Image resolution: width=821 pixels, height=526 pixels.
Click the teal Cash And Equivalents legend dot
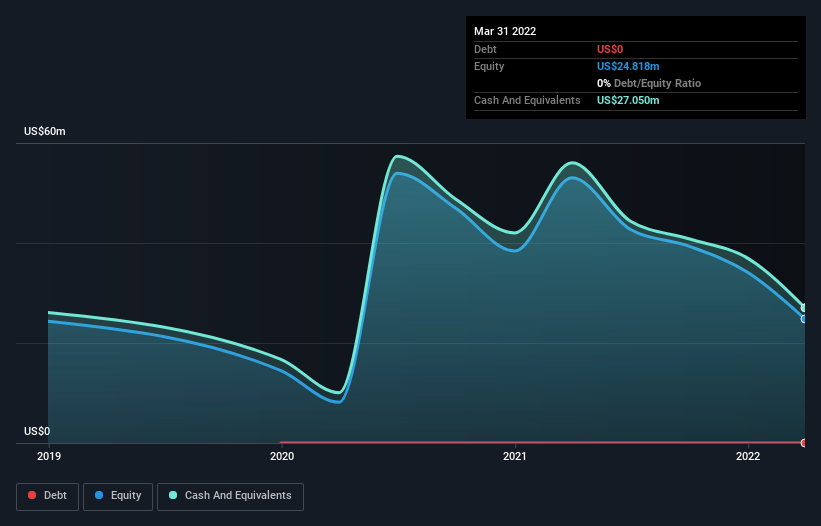coord(173,495)
